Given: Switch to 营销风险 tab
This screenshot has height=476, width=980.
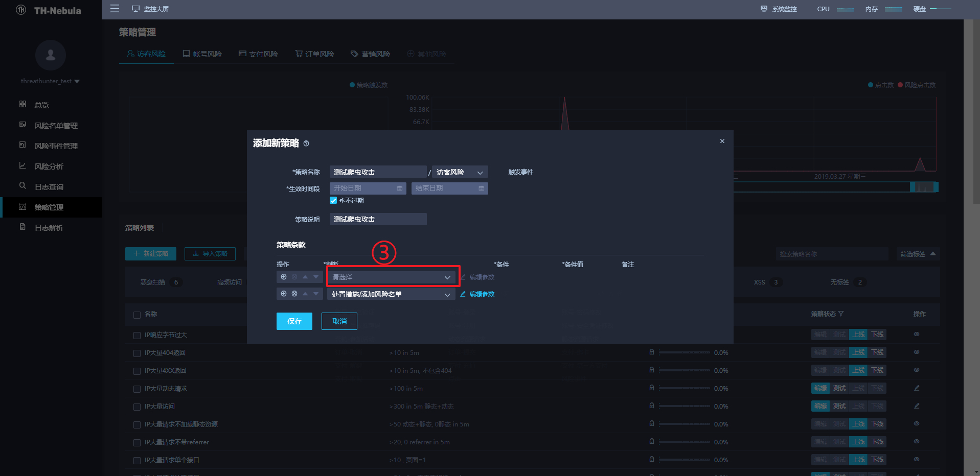Looking at the screenshot, I should point(371,54).
